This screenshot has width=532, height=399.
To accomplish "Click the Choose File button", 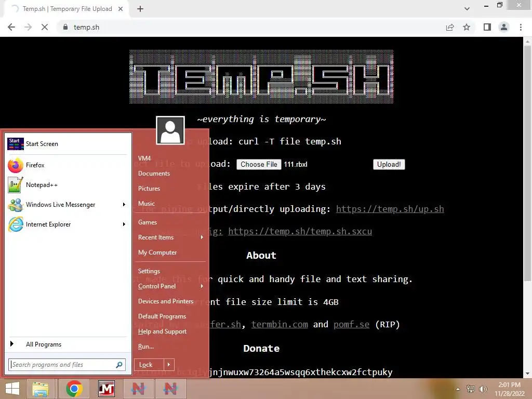I will [259, 165].
